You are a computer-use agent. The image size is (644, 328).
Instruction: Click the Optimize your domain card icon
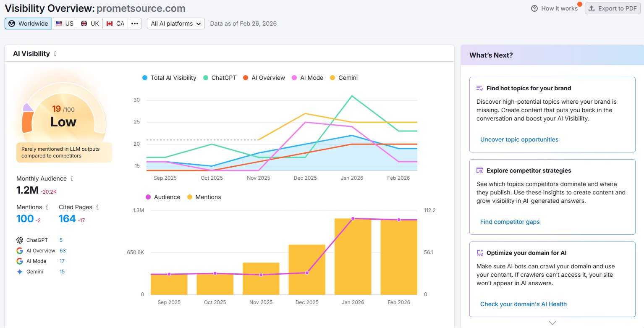point(480,253)
